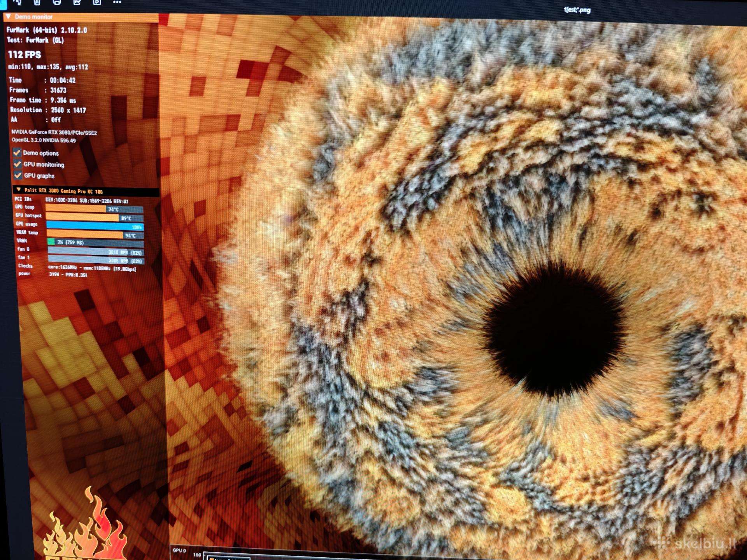Click the GPU temp 74°C bar

point(95,209)
